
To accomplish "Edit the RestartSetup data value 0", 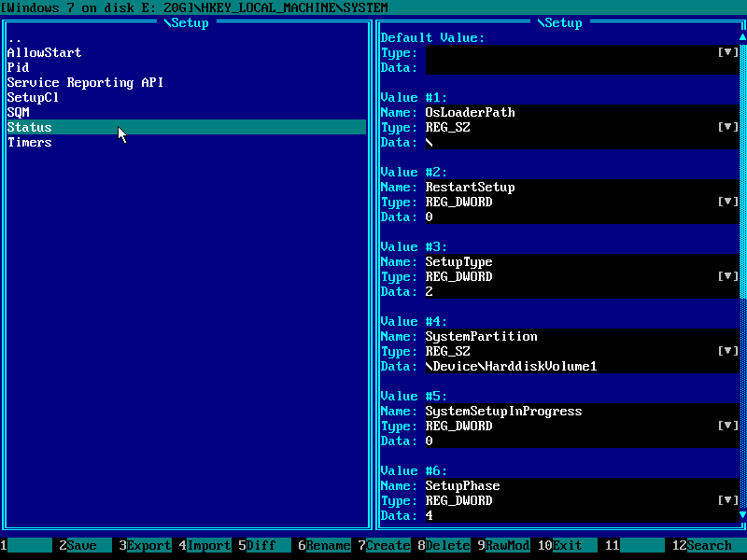I will pyautogui.click(x=582, y=217).
